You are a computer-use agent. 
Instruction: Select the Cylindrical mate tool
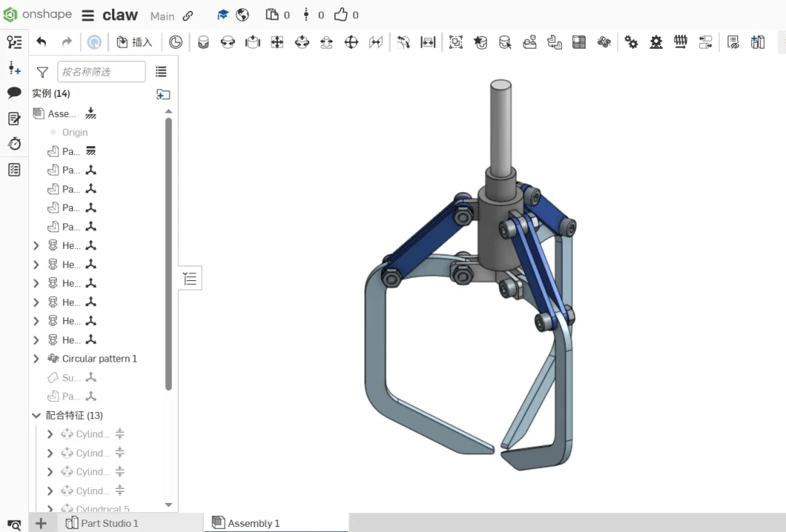[302, 42]
